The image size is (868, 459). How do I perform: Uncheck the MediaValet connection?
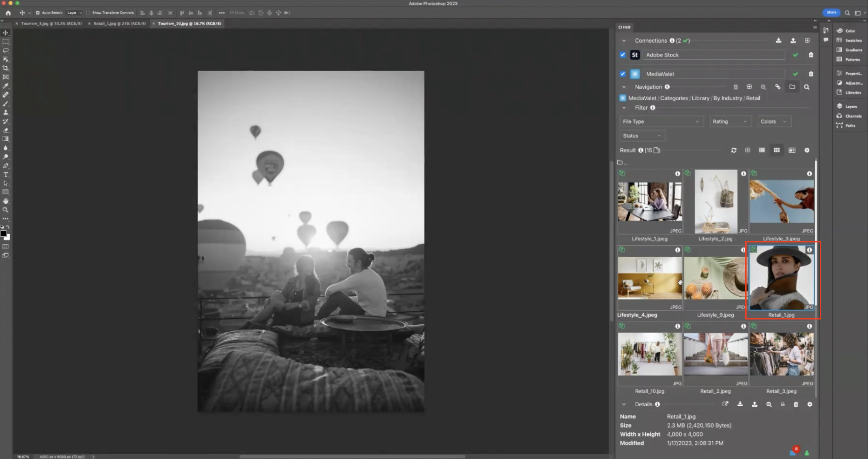pyautogui.click(x=622, y=74)
